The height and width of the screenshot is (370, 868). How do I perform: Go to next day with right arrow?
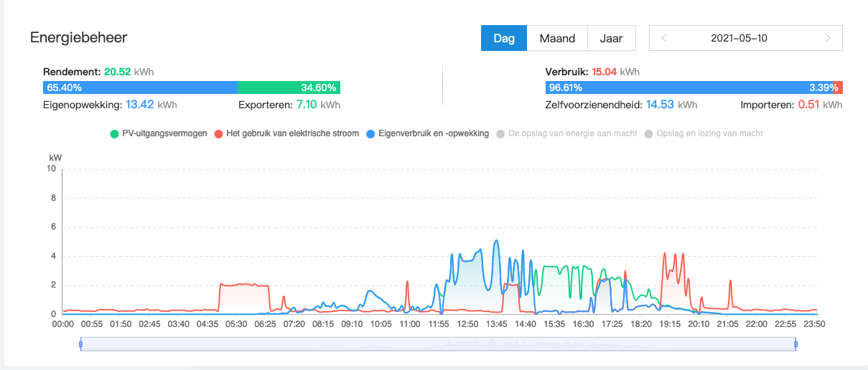[828, 38]
